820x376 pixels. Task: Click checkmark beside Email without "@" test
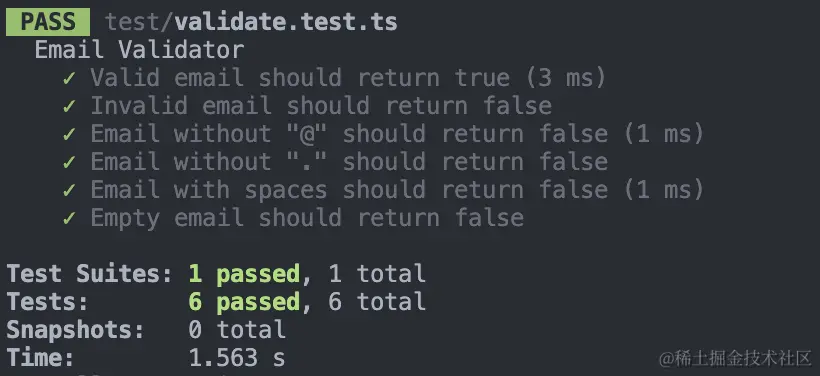(x=69, y=134)
